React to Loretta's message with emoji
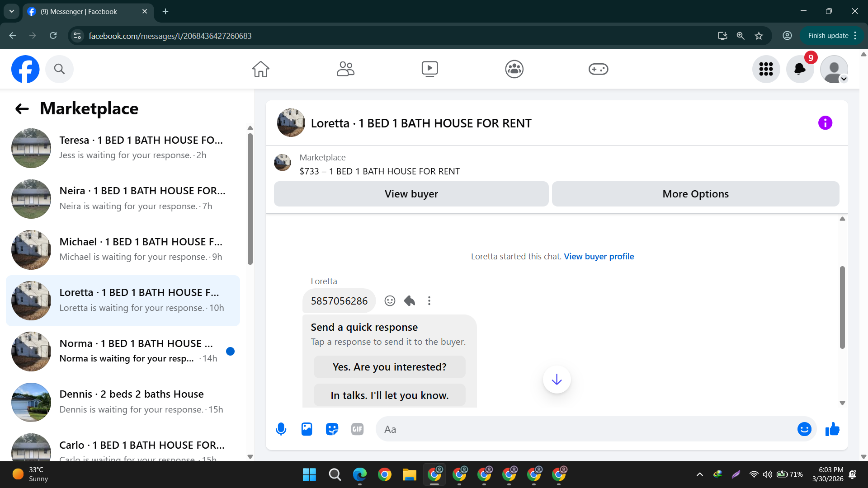This screenshot has width=868, height=488. pyautogui.click(x=390, y=300)
